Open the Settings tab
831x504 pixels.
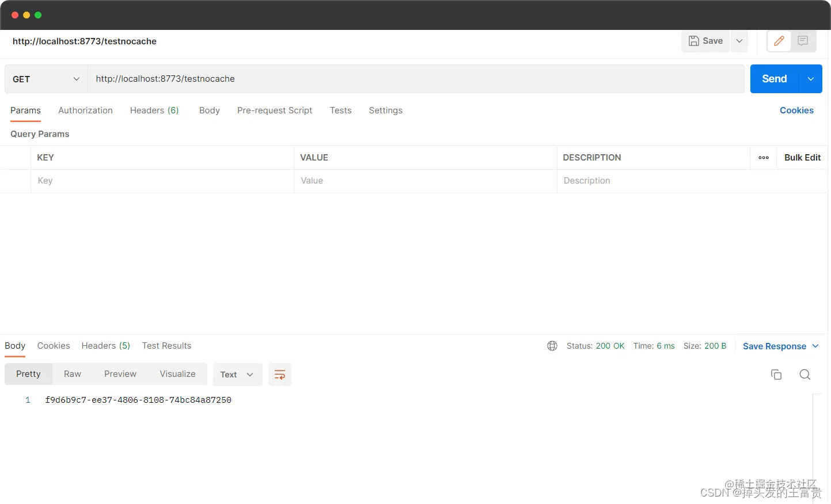click(386, 110)
